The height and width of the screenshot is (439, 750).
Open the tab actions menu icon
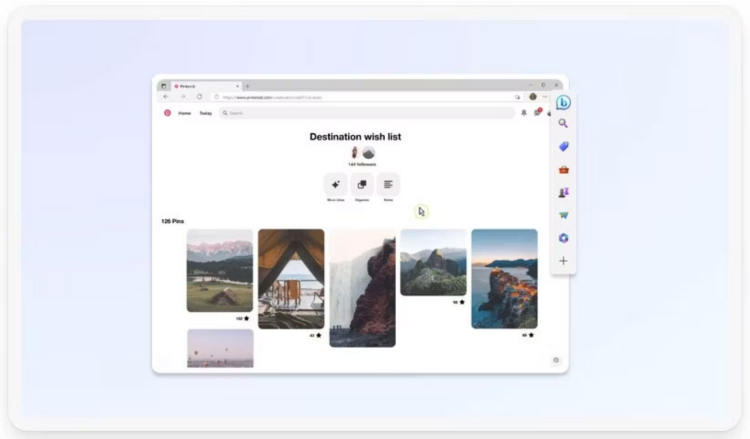point(164,86)
